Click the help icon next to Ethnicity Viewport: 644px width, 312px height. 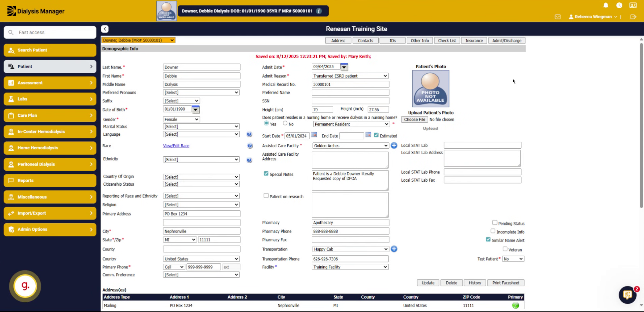[249, 160]
